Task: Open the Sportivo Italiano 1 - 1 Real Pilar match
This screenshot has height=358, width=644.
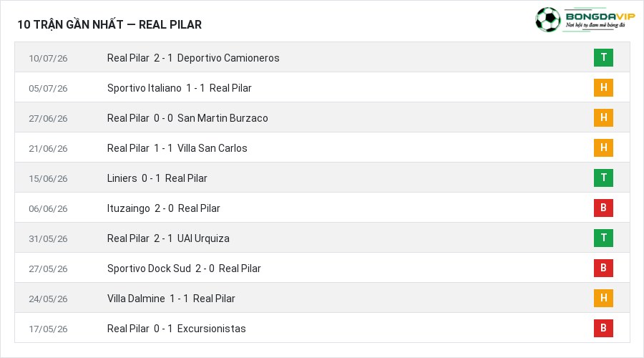Action: pos(179,88)
